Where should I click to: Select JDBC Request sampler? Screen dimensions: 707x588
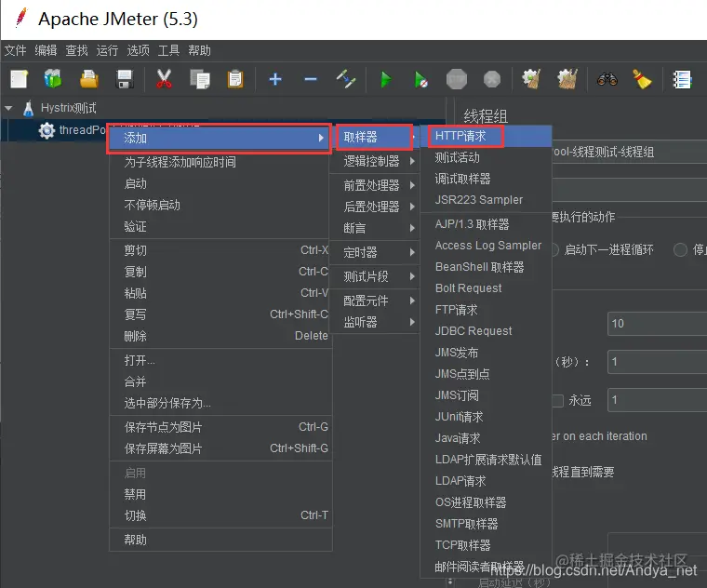[486, 331]
